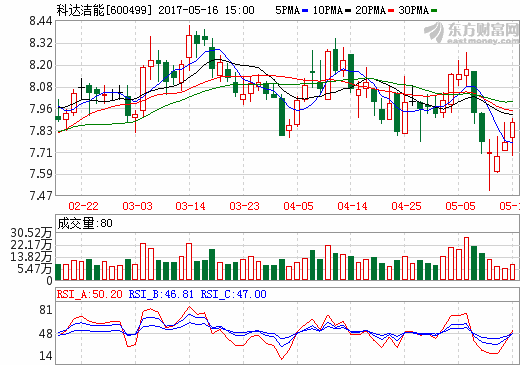Click the 03-23 date label
The width and height of the screenshot is (520, 365).
[x=244, y=206]
